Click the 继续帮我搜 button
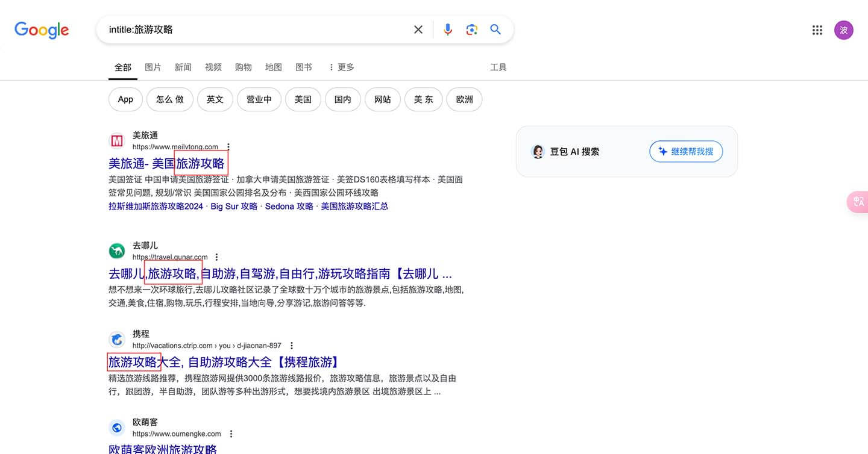868x454 pixels. [686, 152]
